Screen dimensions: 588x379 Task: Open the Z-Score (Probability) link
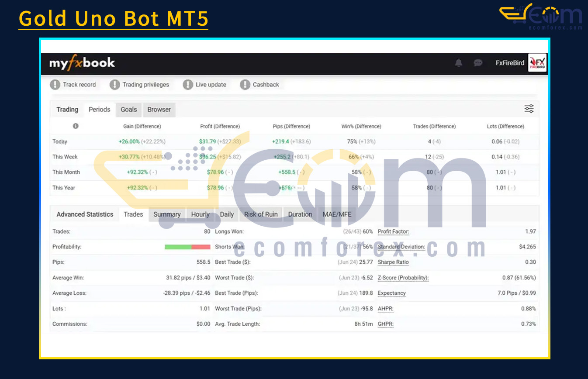point(403,278)
